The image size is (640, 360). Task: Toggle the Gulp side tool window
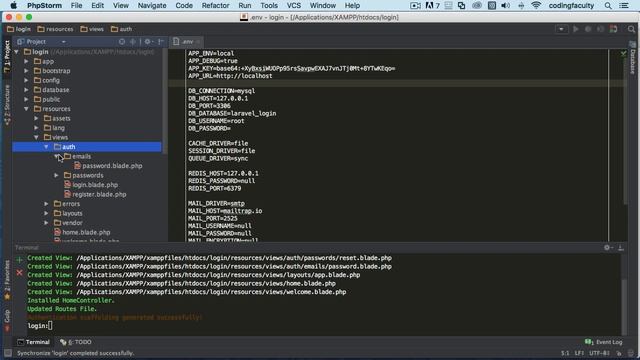[x=7, y=320]
